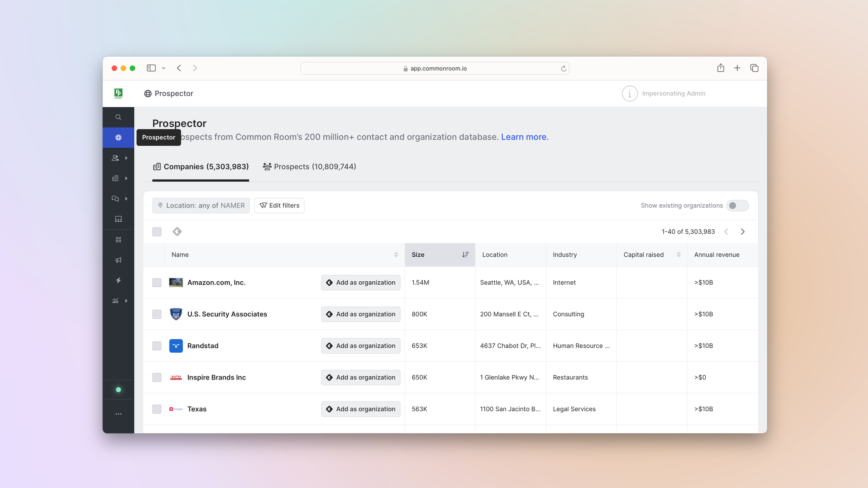868x488 pixels.
Task: Click the bulk add organization diamond icon
Action: pyautogui.click(x=177, y=232)
